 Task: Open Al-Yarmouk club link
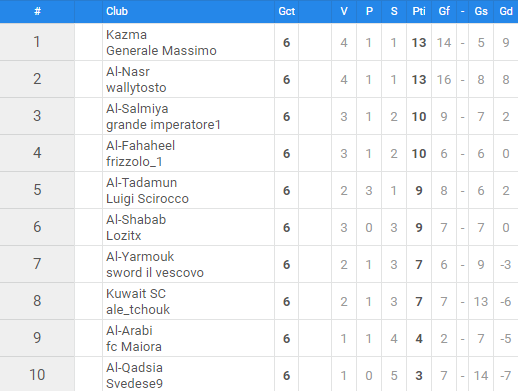[140, 257]
